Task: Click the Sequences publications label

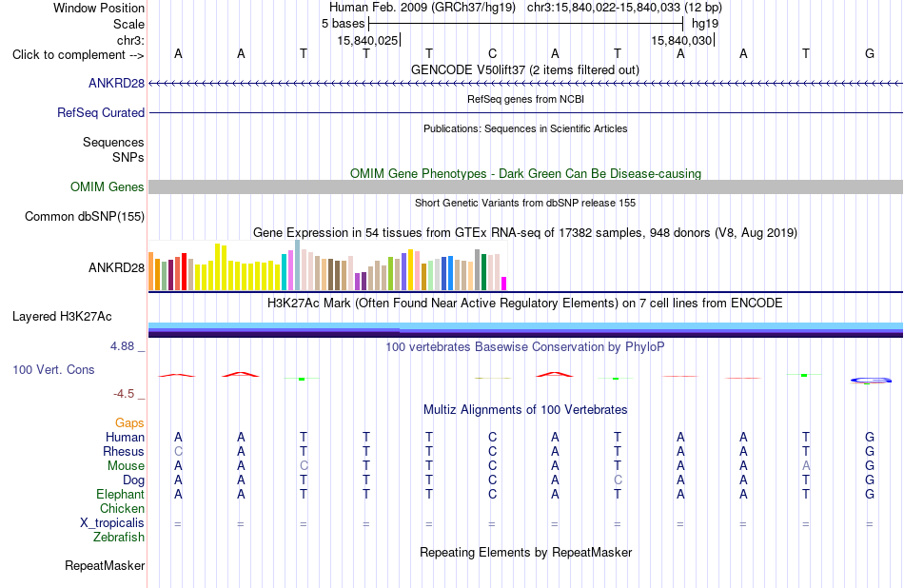Action: [x=113, y=142]
